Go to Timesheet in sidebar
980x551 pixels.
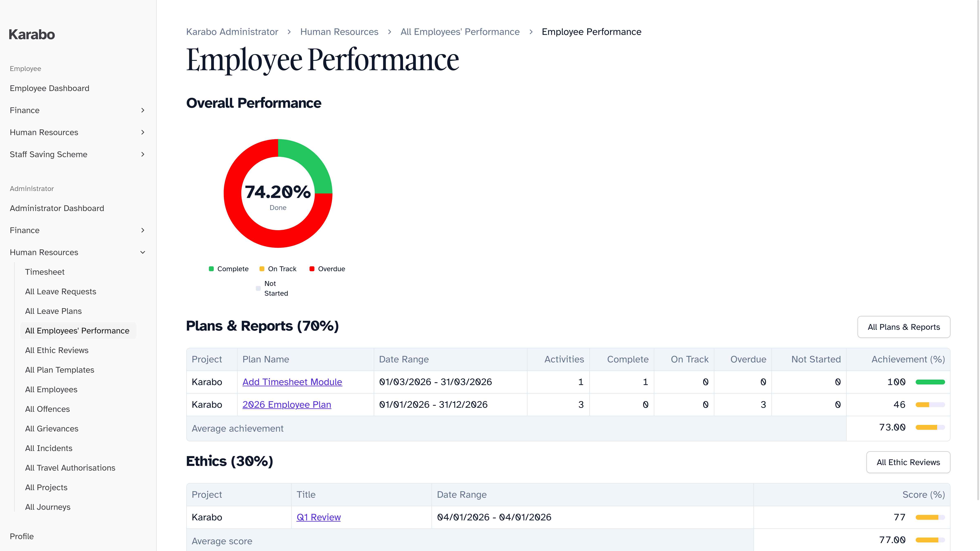(x=45, y=272)
